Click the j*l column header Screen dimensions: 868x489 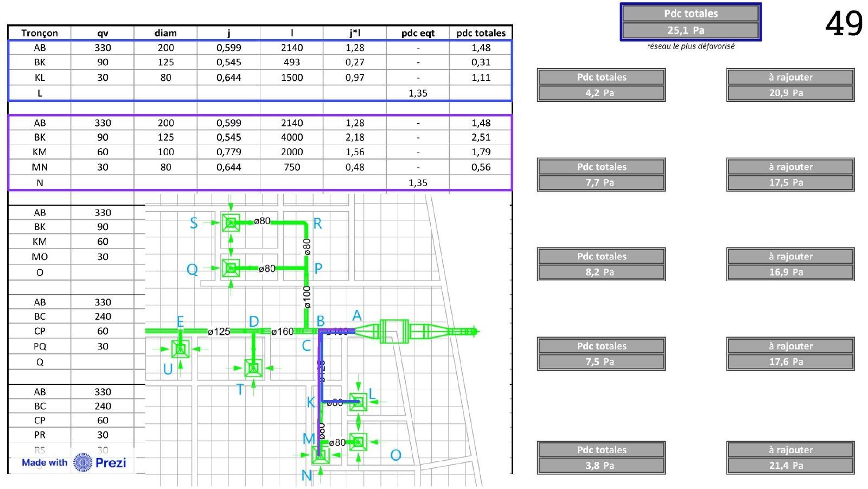[355, 33]
